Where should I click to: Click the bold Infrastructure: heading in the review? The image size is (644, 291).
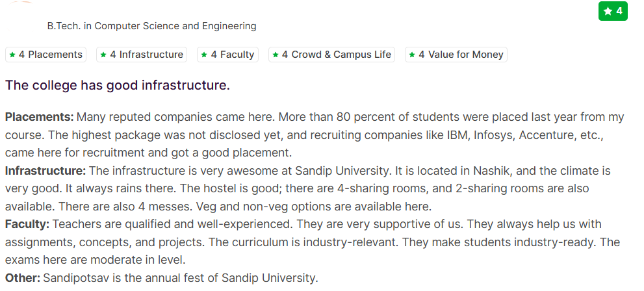(x=45, y=171)
